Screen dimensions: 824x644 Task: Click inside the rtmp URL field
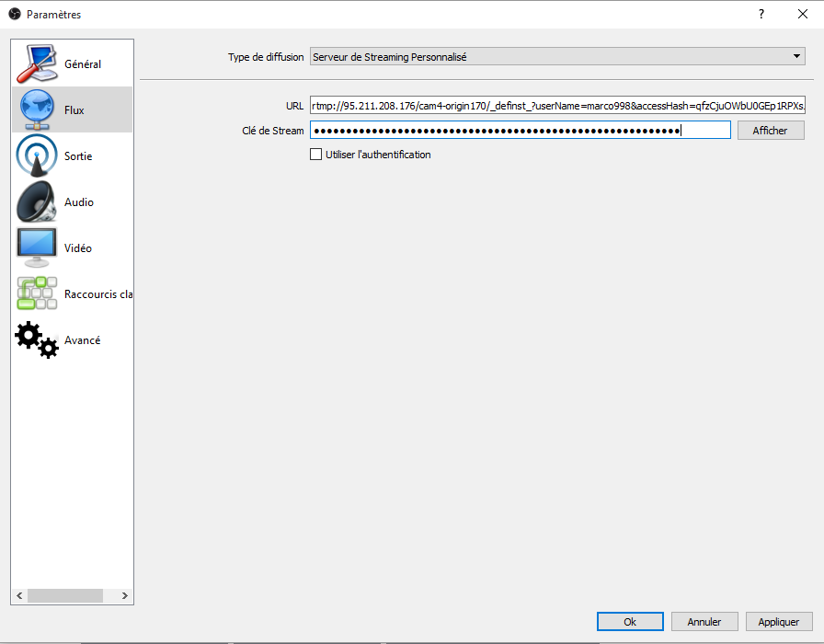point(556,105)
